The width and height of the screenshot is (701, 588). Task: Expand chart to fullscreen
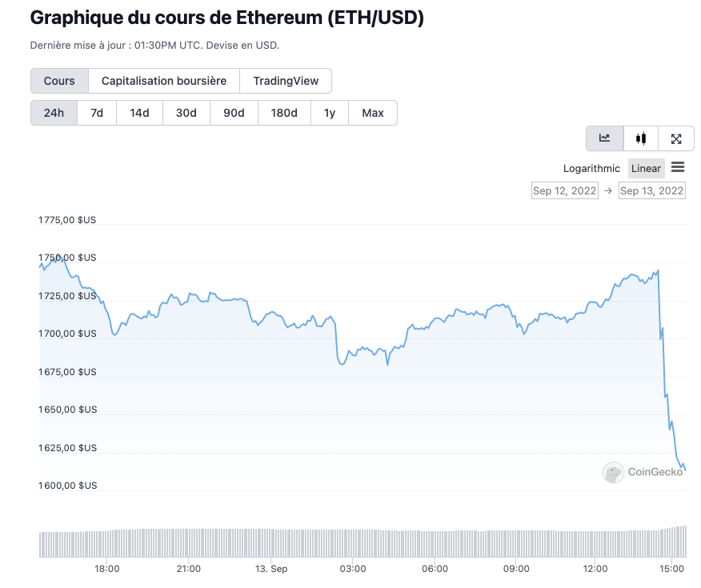click(676, 138)
